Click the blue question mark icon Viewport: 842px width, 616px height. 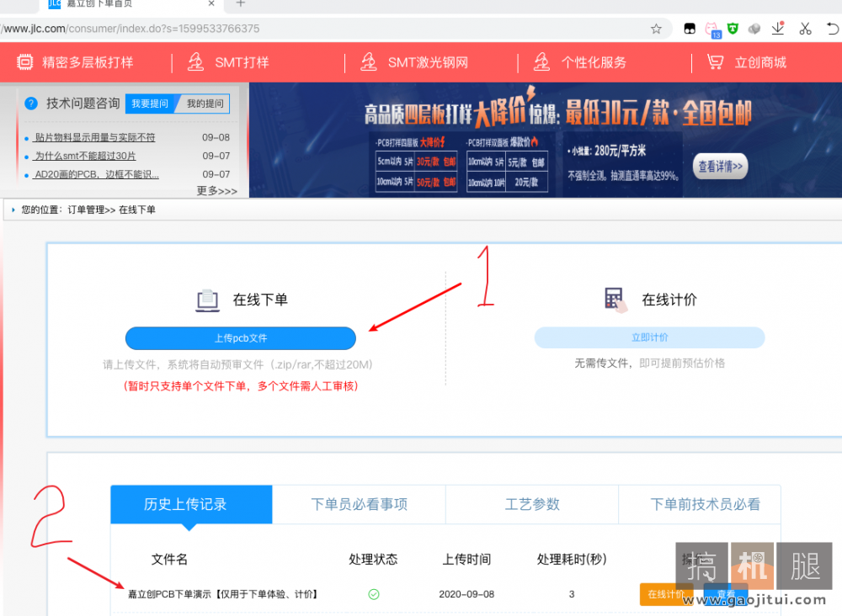(31, 104)
